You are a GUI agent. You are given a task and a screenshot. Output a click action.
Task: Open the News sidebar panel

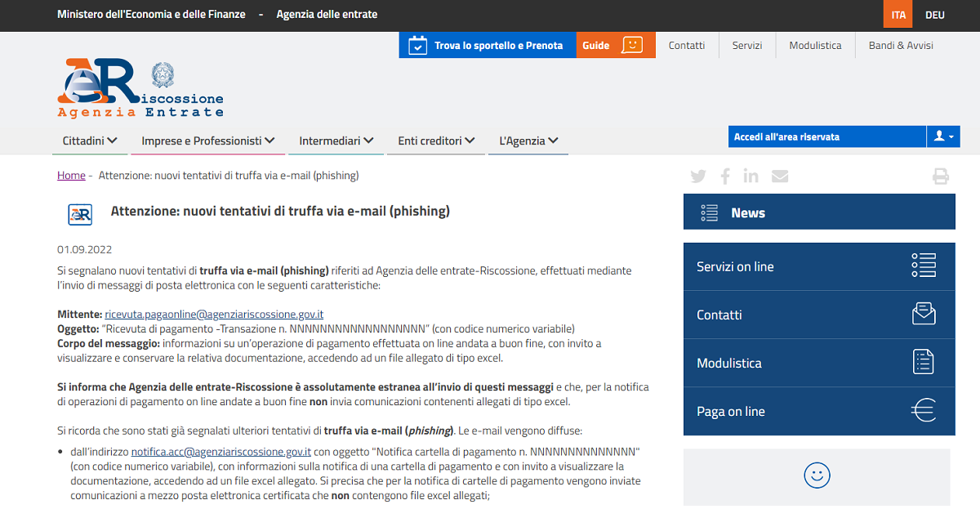point(819,212)
